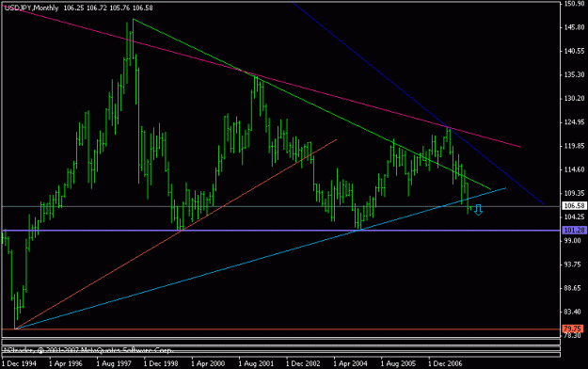Click the 114.60 price axis label
This screenshot has width=588, height=369.
tap(574, 169)
